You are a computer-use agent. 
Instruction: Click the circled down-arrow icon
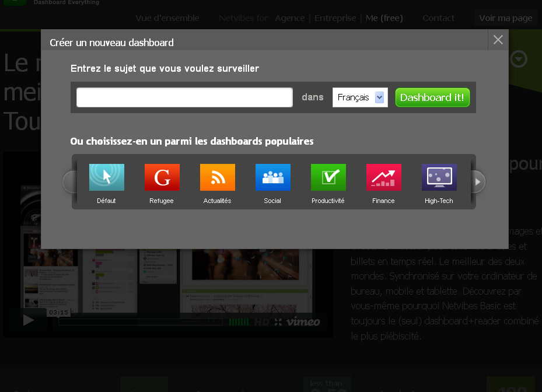[x=519, y=59]
